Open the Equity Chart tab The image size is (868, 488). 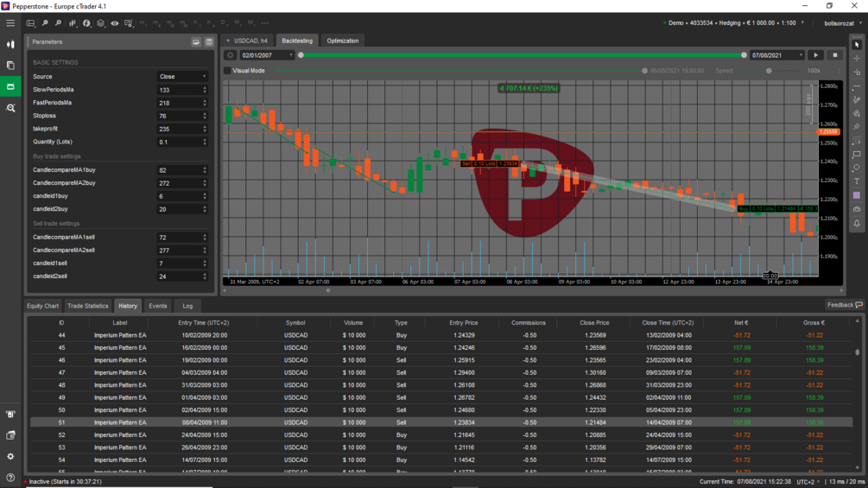(42, 306)
